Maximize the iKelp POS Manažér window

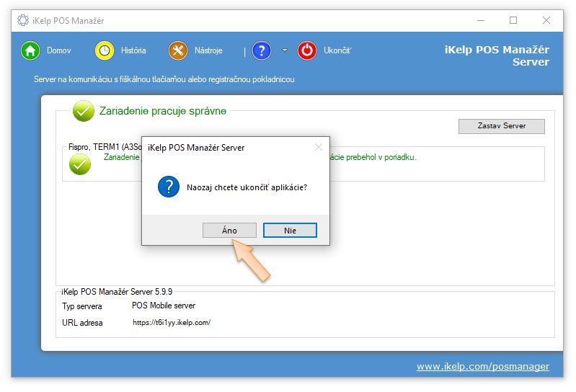coord(513,20)
